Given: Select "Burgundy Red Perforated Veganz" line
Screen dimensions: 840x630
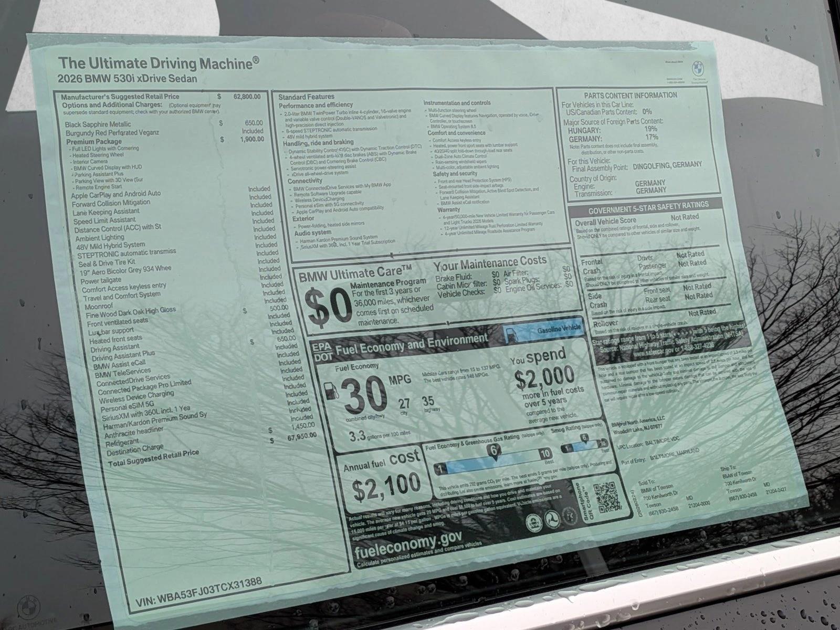Looking at the screenshot, I should (x=113, y=133).
